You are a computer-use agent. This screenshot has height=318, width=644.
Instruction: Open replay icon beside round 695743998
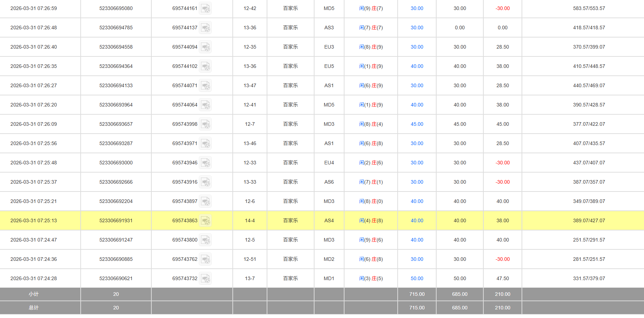point(205,124)
